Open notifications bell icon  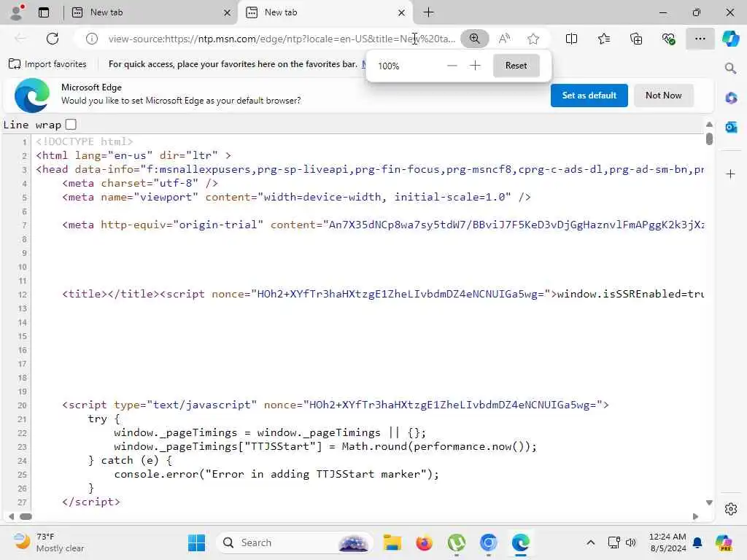click(697, 542)
